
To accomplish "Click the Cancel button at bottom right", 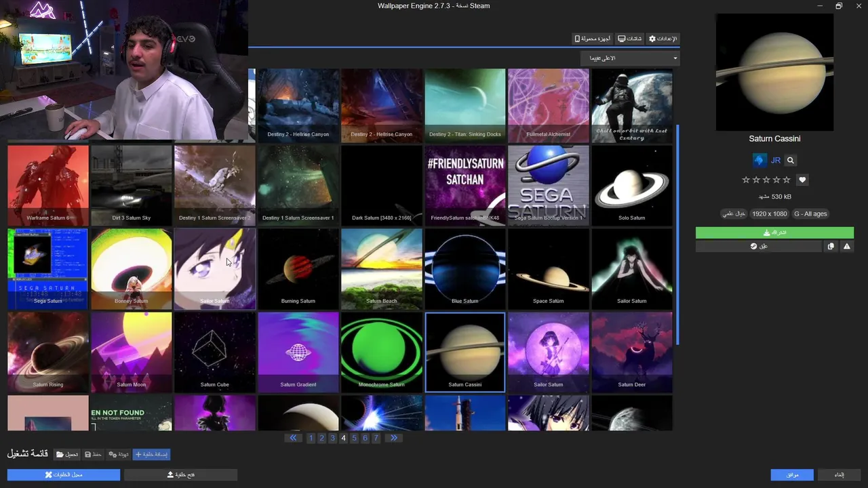I will (839, 474).
